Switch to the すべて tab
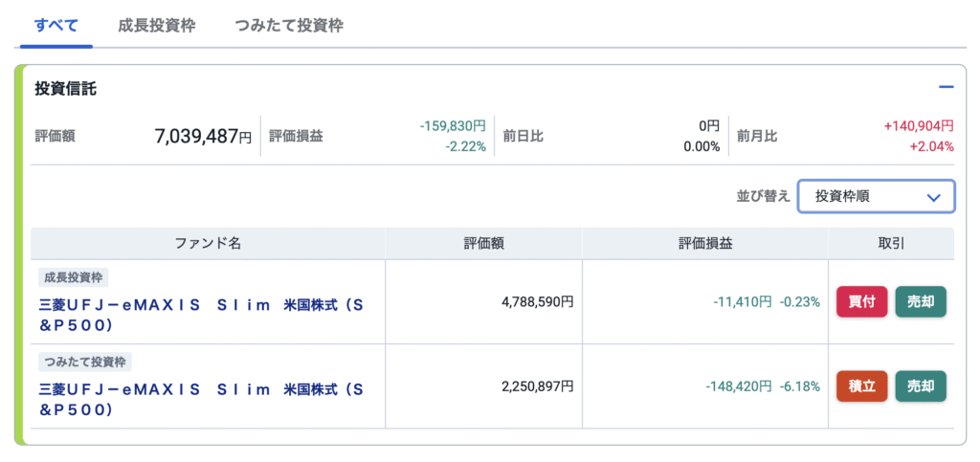Viewport: 980px width, 462px height. tap(56, 26)
